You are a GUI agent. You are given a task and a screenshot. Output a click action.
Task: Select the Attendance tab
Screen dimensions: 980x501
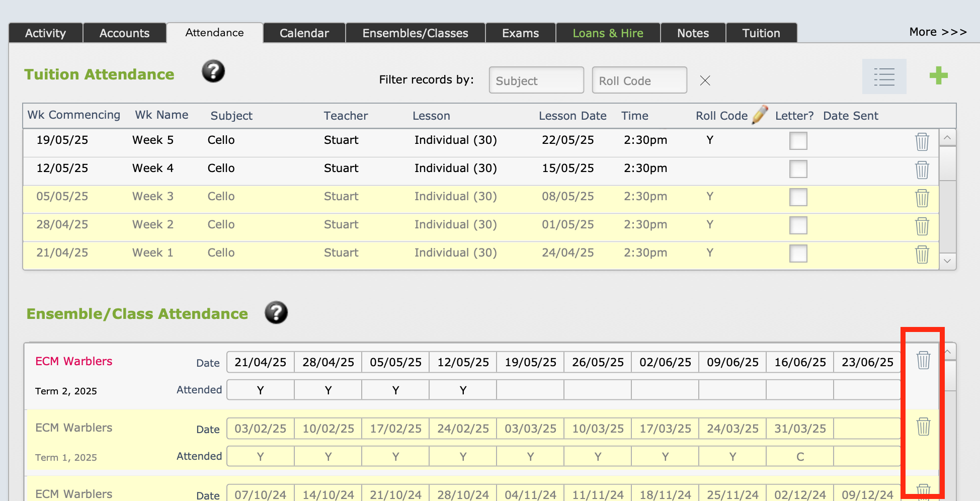click(215, 33)
